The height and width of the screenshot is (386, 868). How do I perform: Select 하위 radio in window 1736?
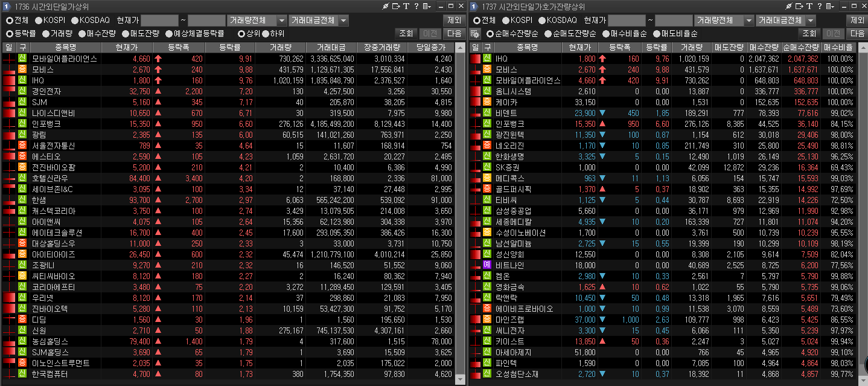coord(266,33)
